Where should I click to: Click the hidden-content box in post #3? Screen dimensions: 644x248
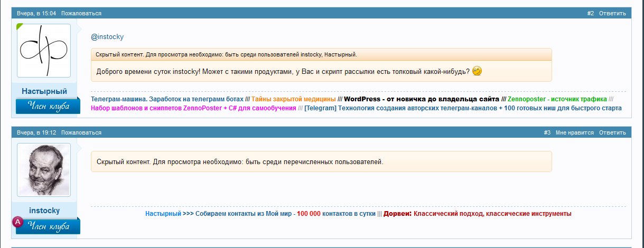(x=321, y=161)
